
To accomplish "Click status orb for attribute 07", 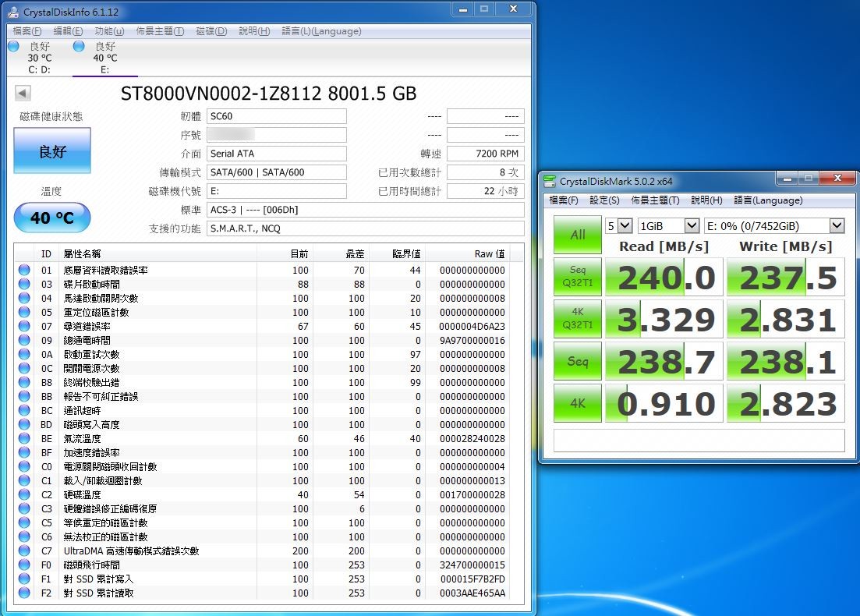I will pos(24,326).
